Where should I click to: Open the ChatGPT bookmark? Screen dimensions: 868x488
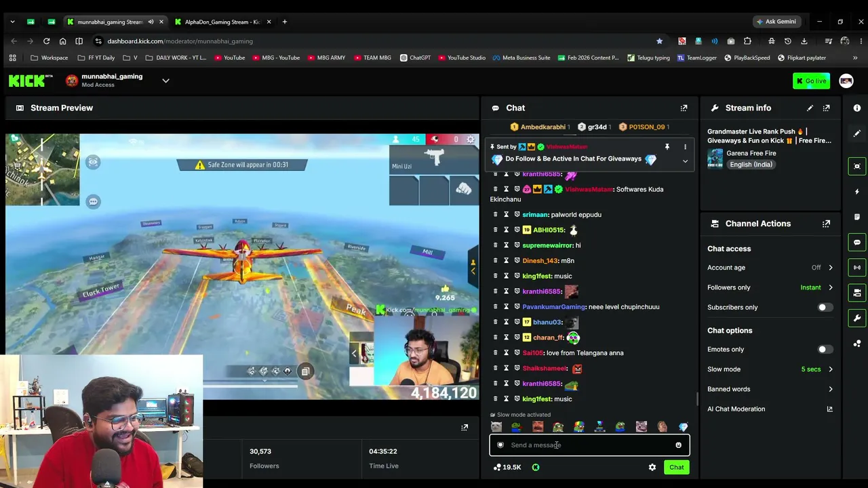(x=415, y=58)
